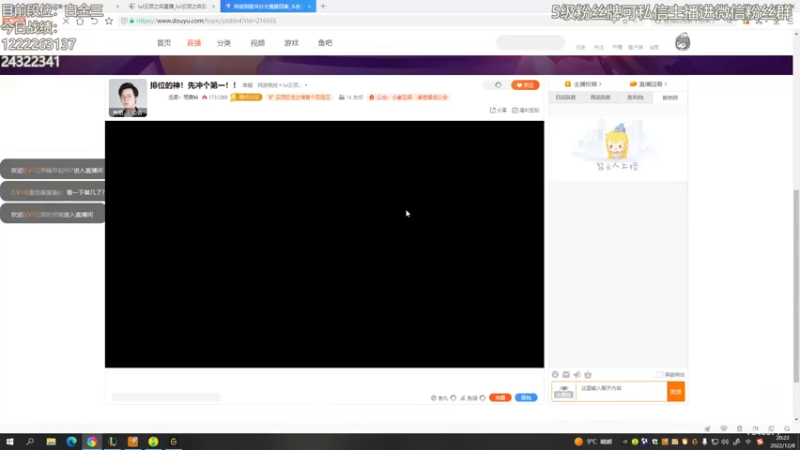Viewport: 800px width, 450px height.
Task: Click the browser home icon
Action: [x=80, y=21]
